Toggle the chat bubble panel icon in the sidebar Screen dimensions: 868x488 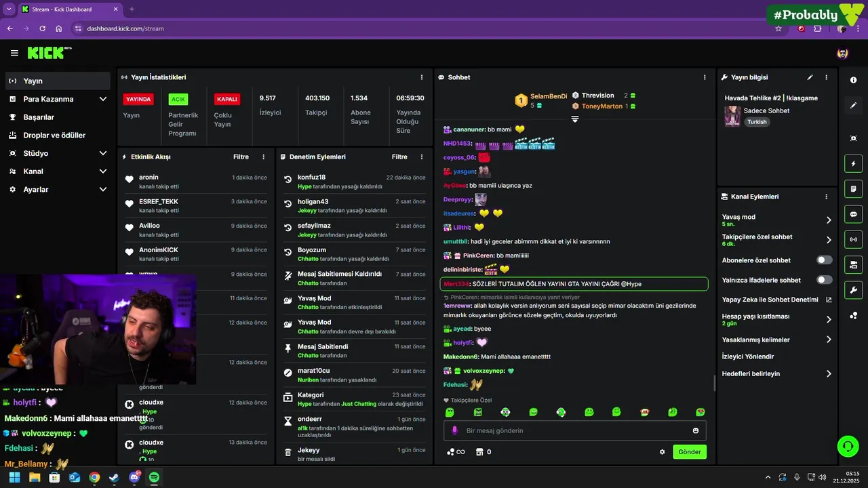[853, 214]
